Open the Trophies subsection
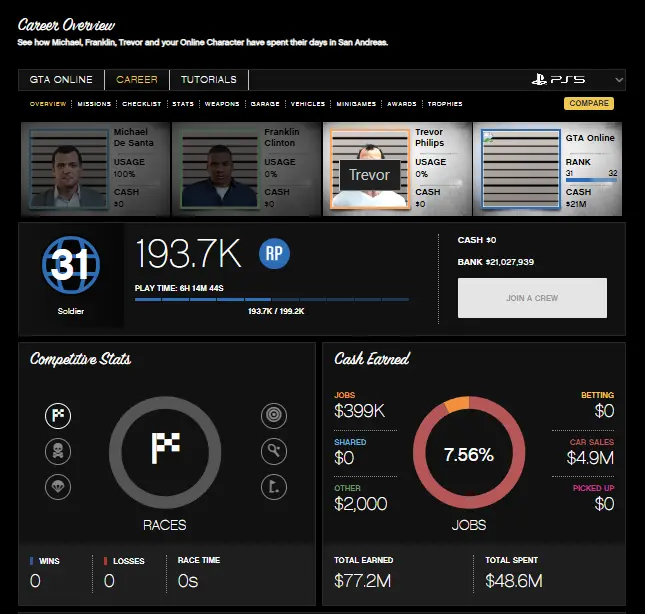 [x=445, y=104]
